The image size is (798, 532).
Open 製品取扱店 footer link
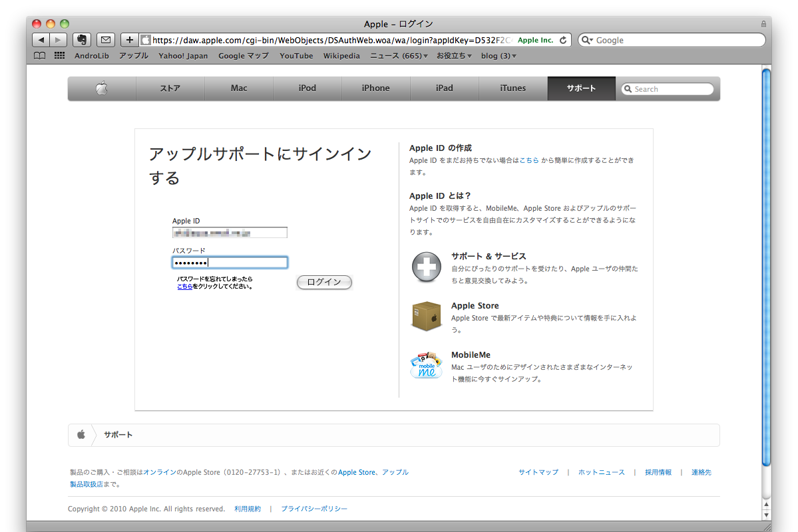[x=86, y=484]
